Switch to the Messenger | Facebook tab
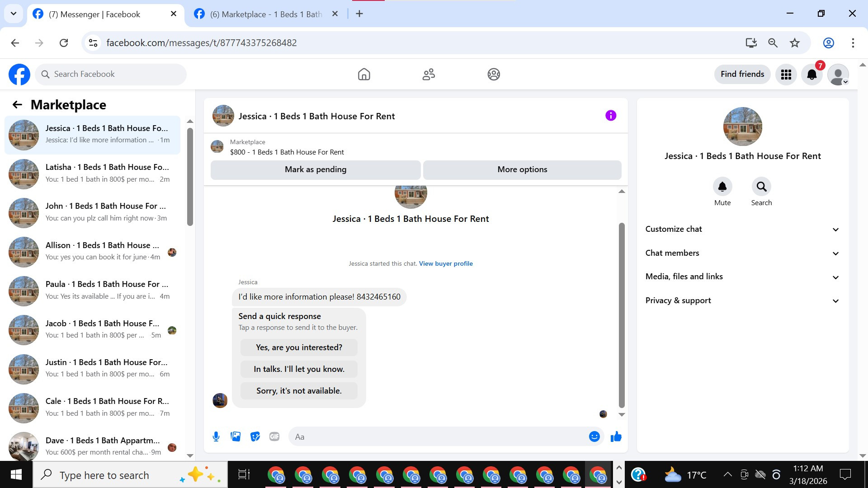Image resolution: width=868 pixels, height=488 pixels. 105,14
